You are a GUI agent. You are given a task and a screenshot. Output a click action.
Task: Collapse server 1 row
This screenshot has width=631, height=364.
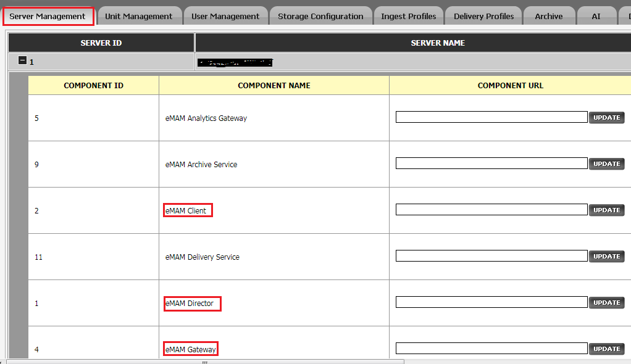pos(22,60)
